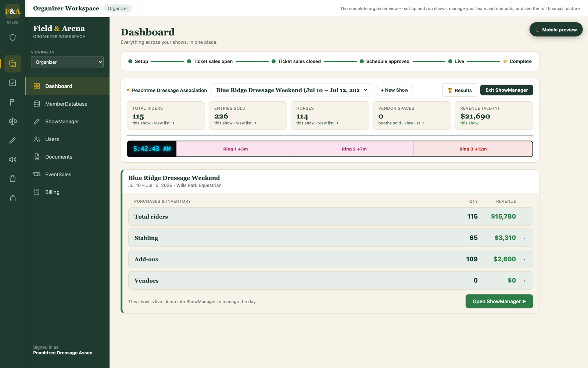Click the Dashboard grid icon
The width and height of the screenshot is (588, 368).
[37, 86]
